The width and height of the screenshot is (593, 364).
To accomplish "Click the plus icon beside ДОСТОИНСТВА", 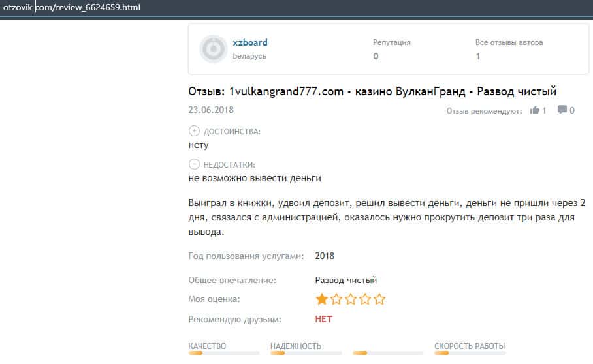I will pos(193,131).
